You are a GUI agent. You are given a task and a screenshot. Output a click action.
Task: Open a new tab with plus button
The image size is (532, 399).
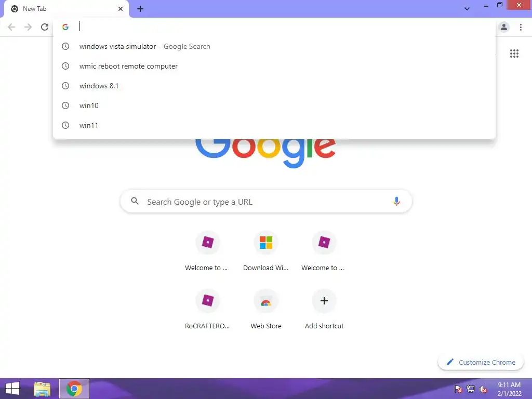click(140, 9)
